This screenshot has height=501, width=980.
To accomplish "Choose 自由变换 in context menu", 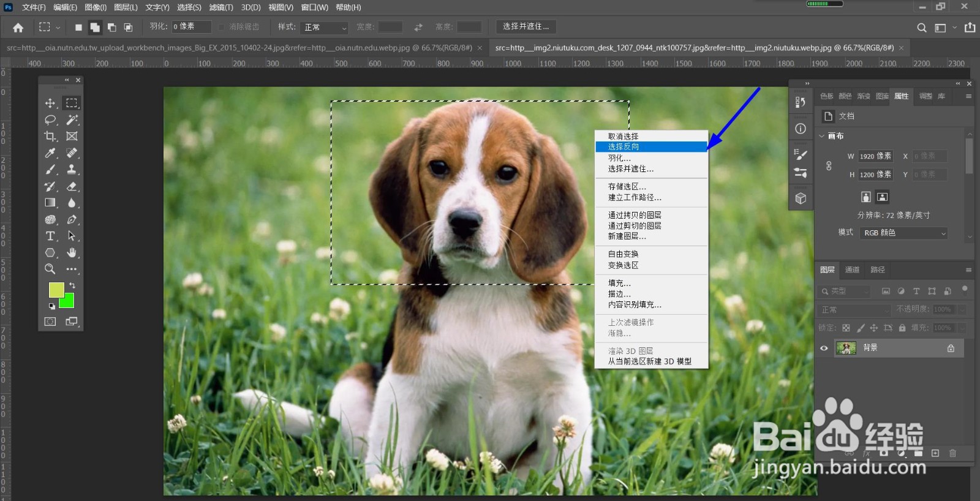I will [651, 254].
